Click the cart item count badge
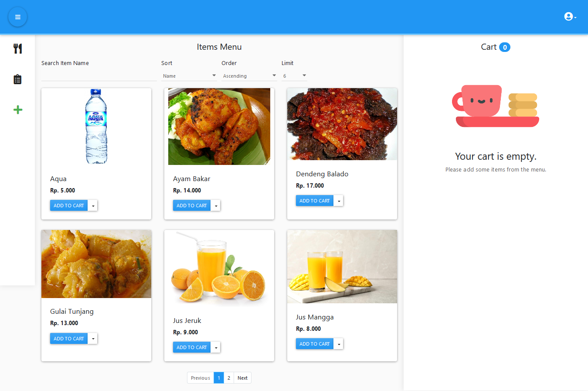Image resolution: width=588 pixels, height=391 pixels. [504, 47]
